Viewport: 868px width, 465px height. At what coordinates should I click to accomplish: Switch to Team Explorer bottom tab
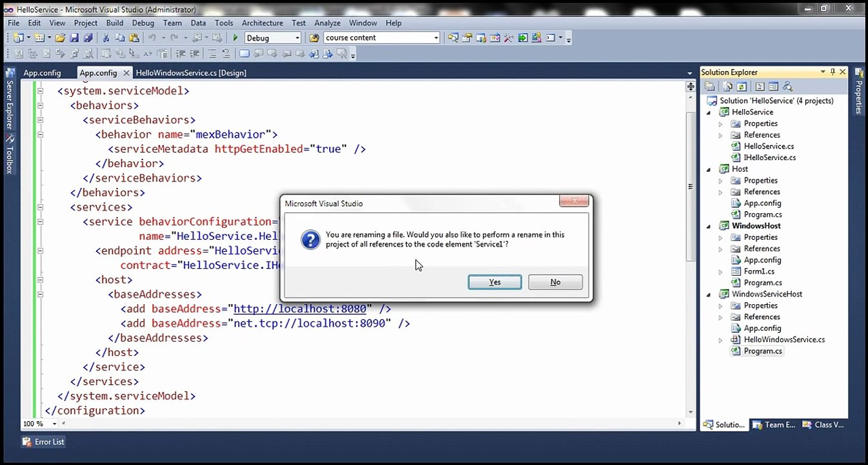coord(774,424)
